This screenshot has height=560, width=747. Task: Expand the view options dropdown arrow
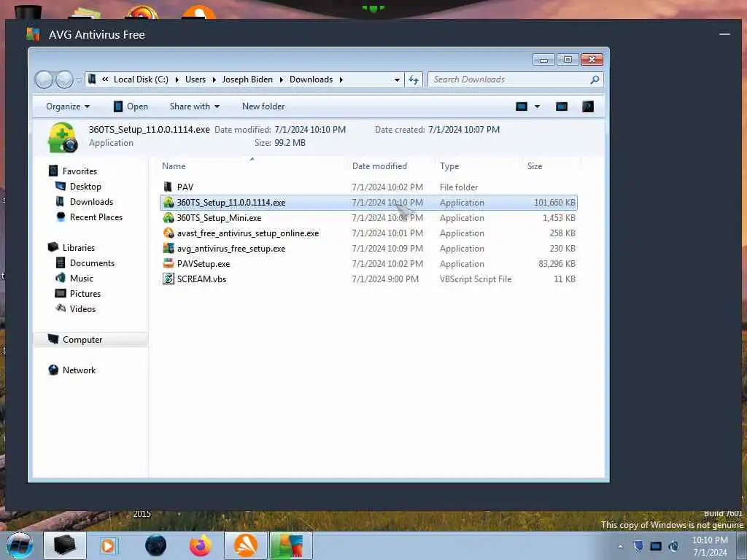click(538, 106)
